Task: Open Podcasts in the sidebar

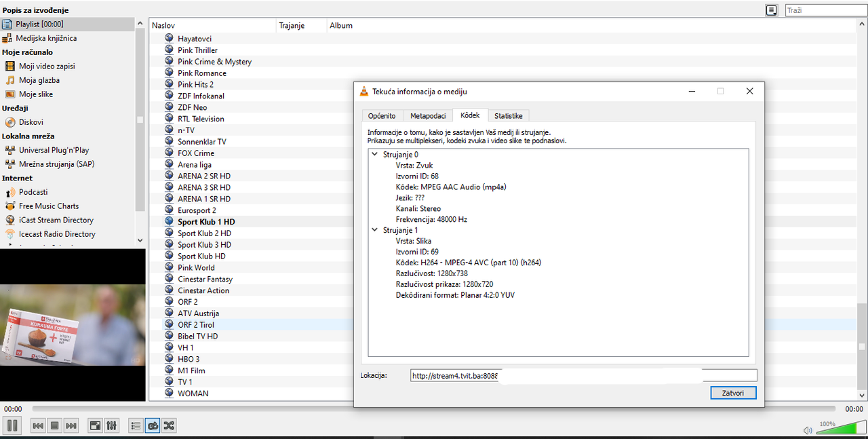Action: point(33,192)
